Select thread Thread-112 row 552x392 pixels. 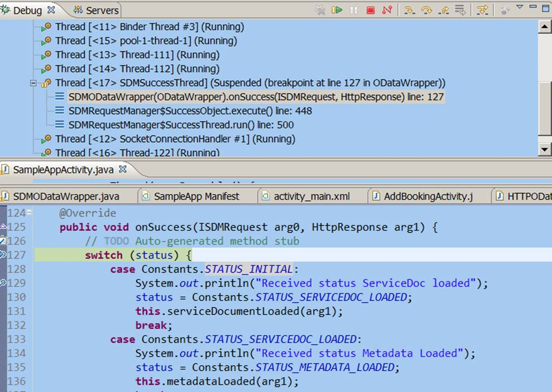coord(137,69)
